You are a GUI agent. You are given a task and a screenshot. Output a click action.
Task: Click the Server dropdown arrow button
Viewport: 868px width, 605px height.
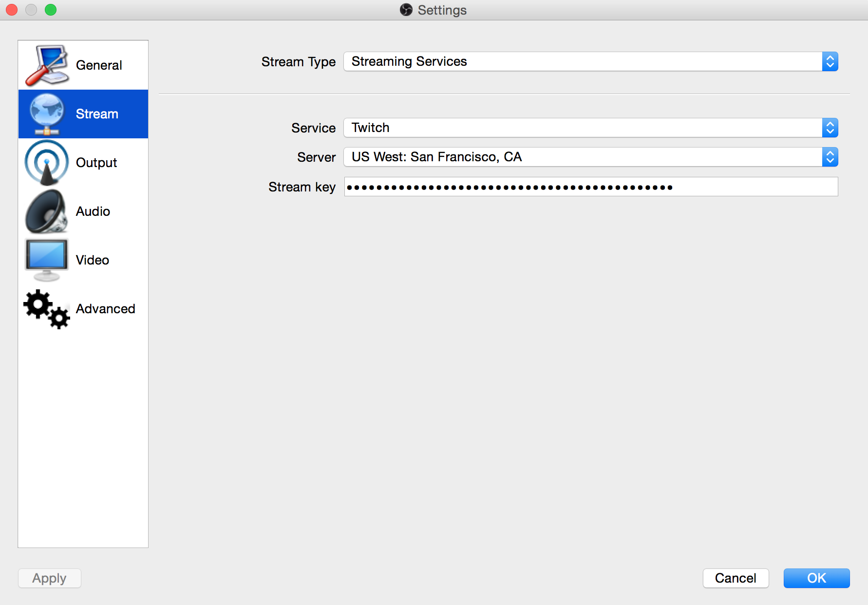[x=830, y=157]
